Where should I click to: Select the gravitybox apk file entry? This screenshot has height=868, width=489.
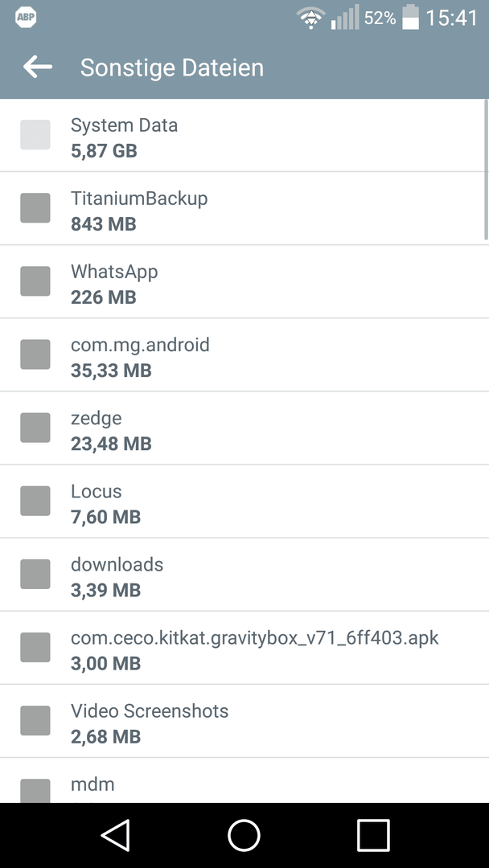[x=244, y=648]
